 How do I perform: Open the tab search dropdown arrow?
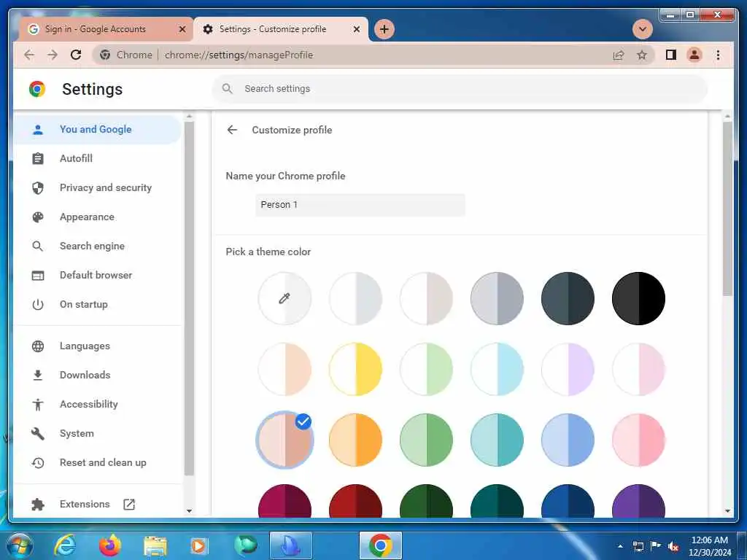(x=642, y=29)
